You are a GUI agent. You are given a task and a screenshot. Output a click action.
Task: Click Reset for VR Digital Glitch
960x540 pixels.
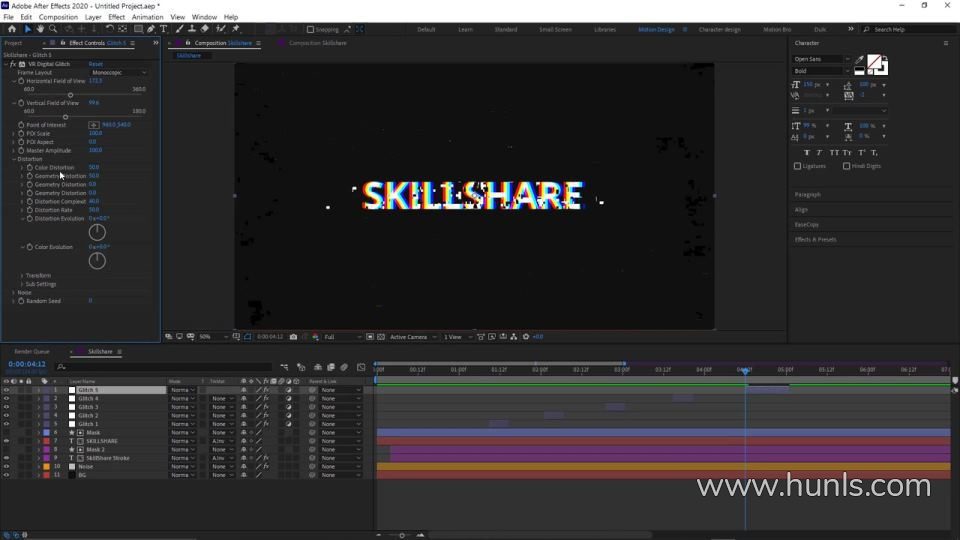pyautogui.click(x=95, y=64)
